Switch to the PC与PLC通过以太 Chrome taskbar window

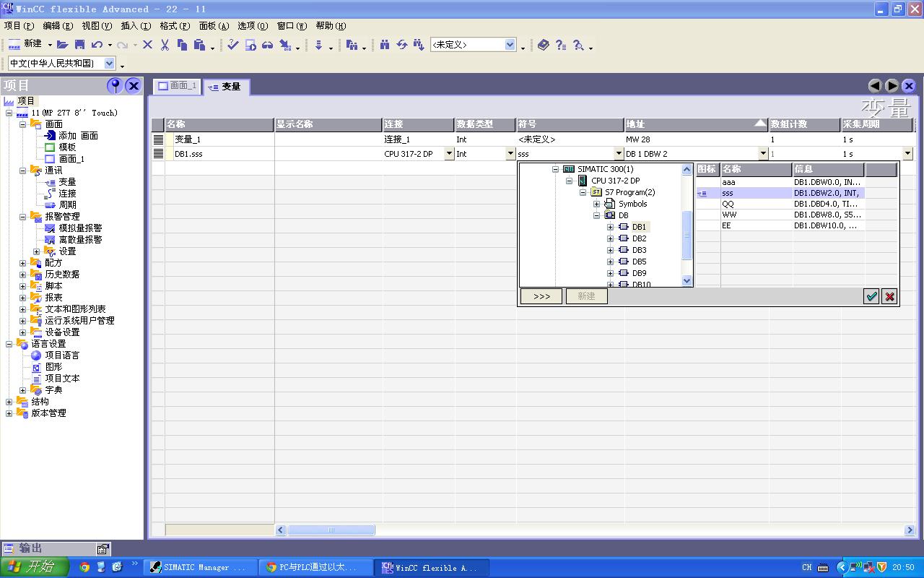[x=316, y=568]
